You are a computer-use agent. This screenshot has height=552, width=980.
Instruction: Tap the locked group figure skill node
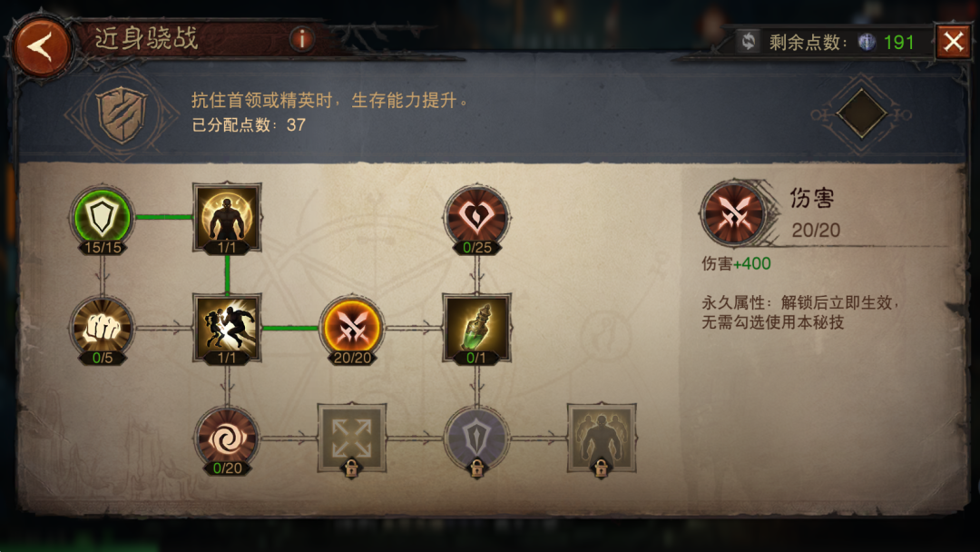pyautogui.click(x=602, y=439)
